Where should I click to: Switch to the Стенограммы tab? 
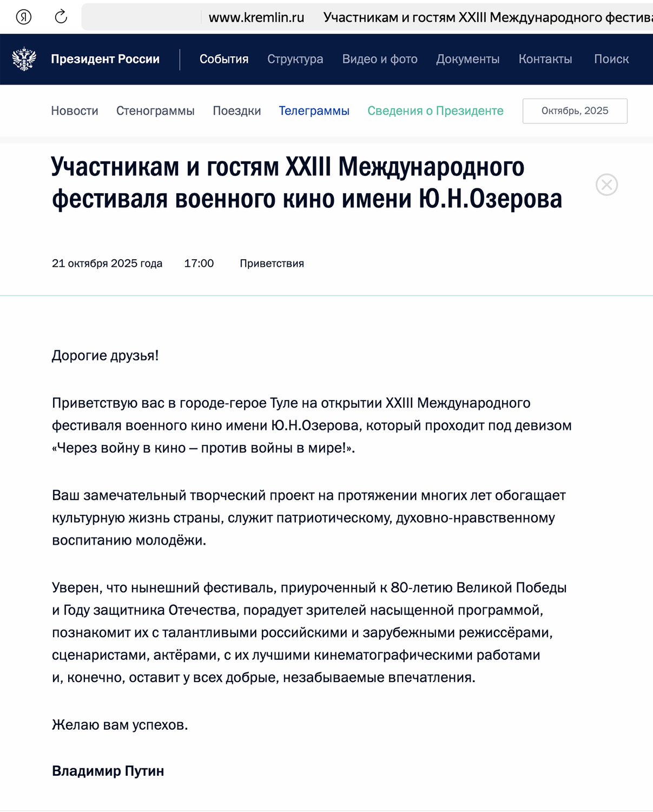coord(155,111)
